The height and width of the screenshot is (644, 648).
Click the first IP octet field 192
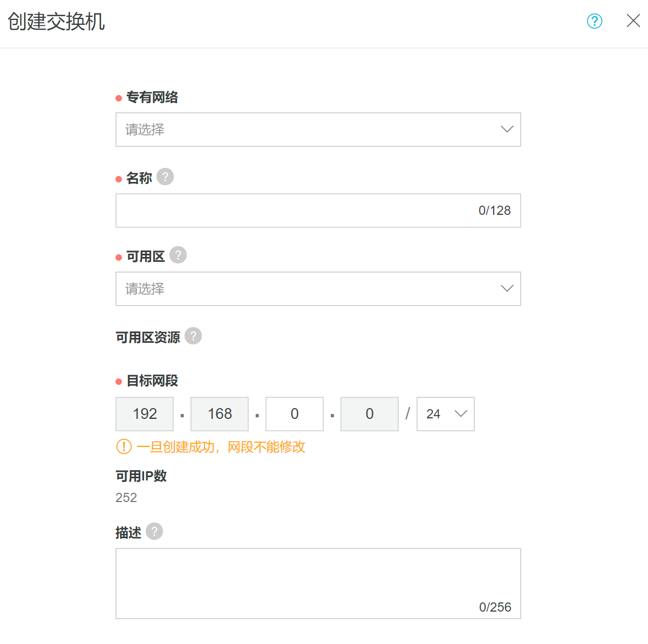tap(145, 414)
